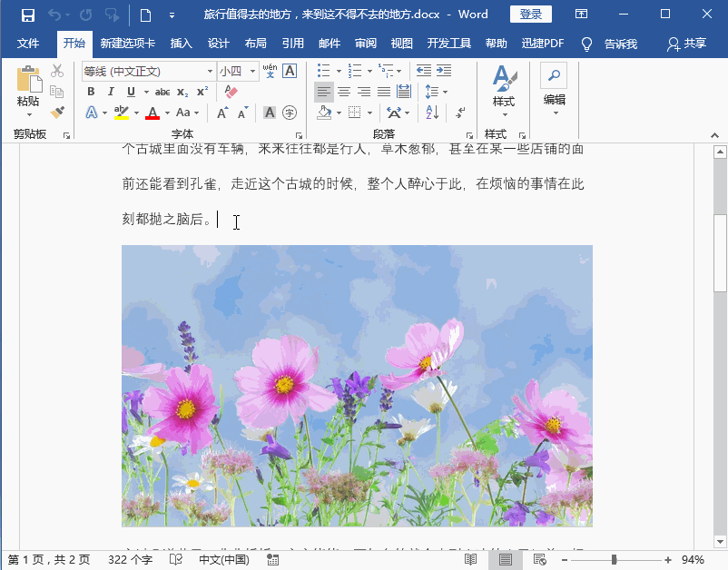Toggle superscript formatting
This screenshot has width=728, height=570.
pyautogui.click(x=202, y=92)
